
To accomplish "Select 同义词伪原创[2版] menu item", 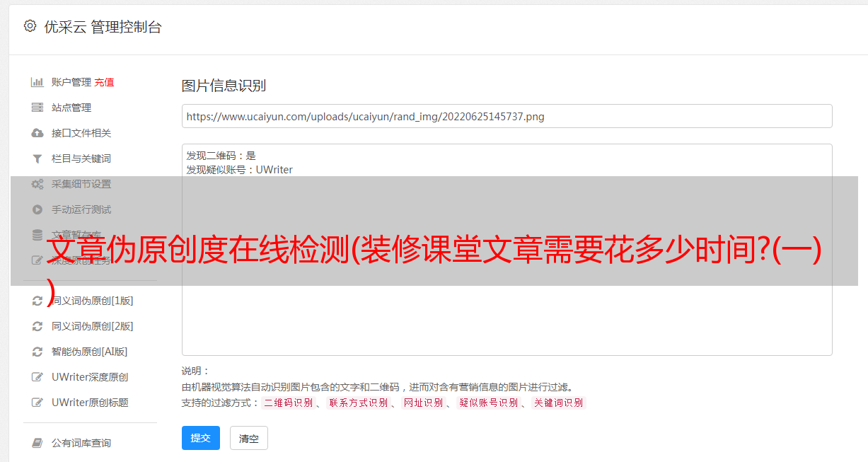I will coord(93,326).
